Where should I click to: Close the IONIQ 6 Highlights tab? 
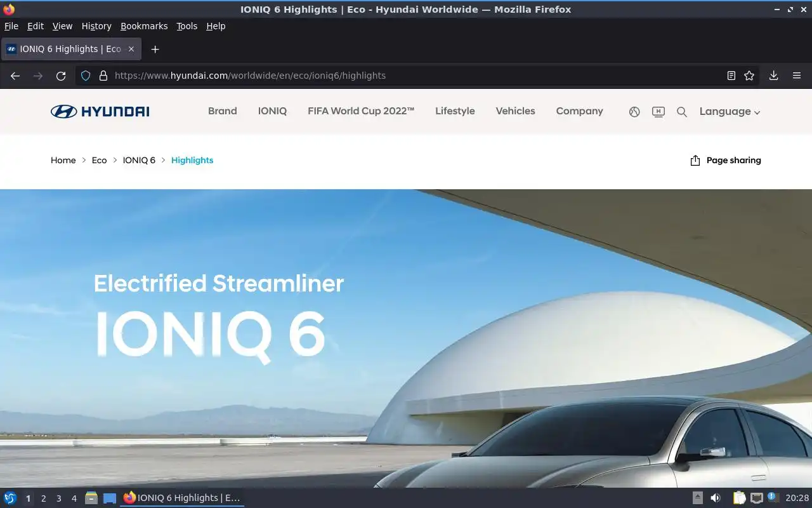click(131, 49)
